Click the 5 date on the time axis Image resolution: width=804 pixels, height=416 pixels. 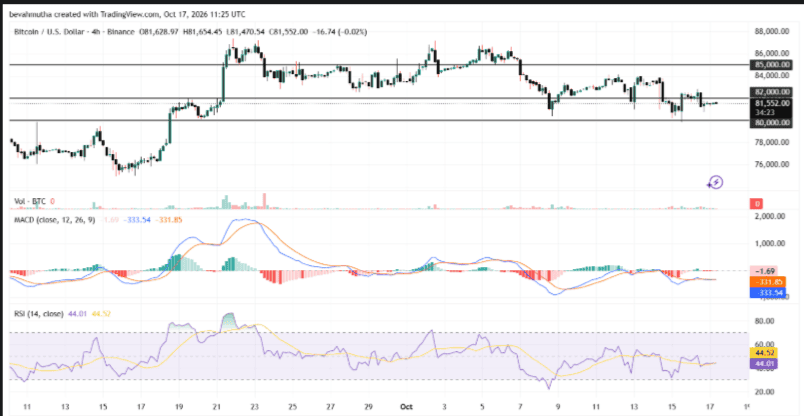482,407
